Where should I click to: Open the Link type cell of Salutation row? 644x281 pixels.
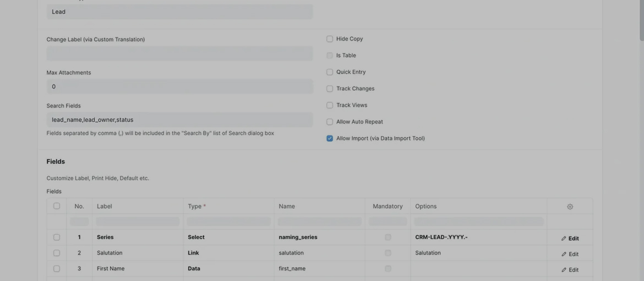click(228, 253)
